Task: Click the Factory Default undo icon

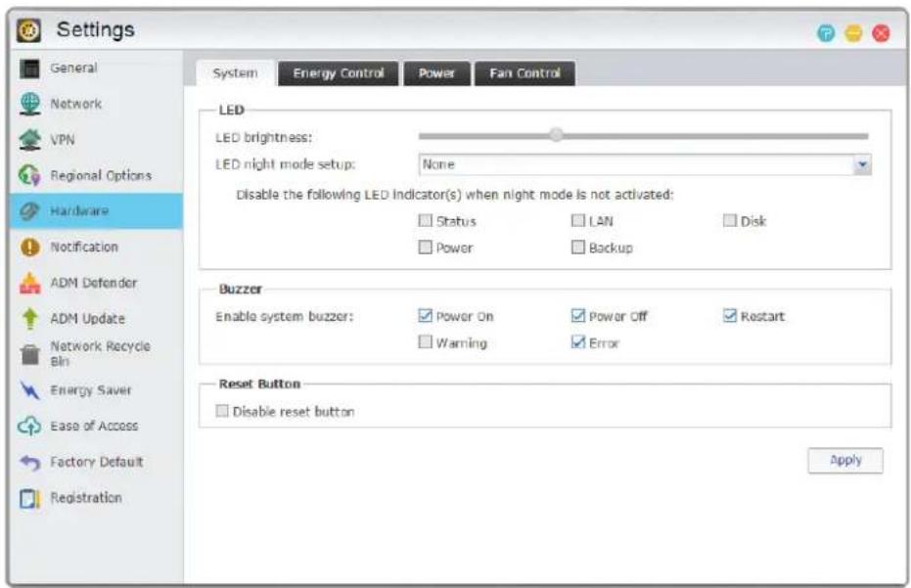Action: coord(29,463)
